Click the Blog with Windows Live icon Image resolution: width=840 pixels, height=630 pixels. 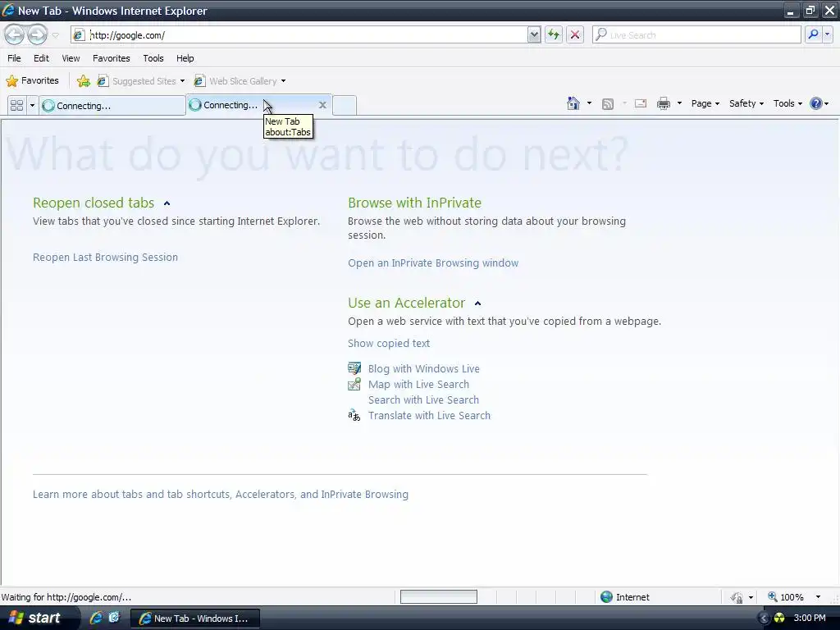point(354,368)
